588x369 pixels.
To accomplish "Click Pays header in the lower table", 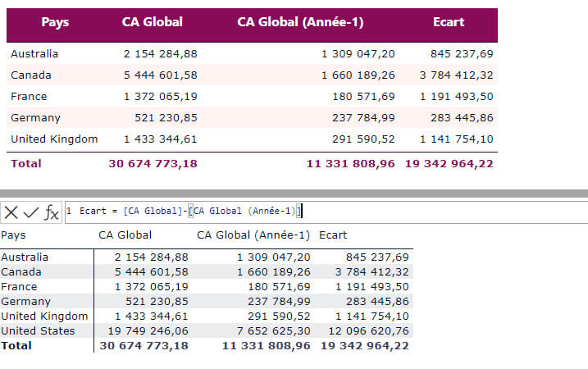I will point(13,235).
